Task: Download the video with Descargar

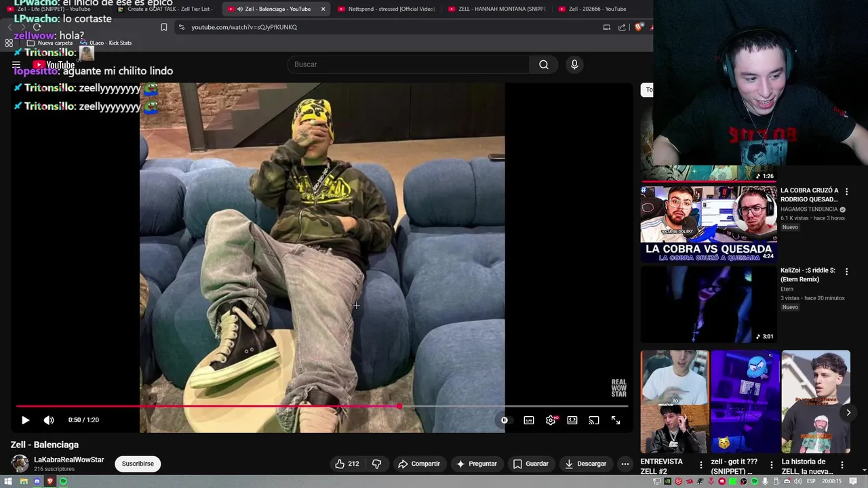Action: [x=586, y=464]
